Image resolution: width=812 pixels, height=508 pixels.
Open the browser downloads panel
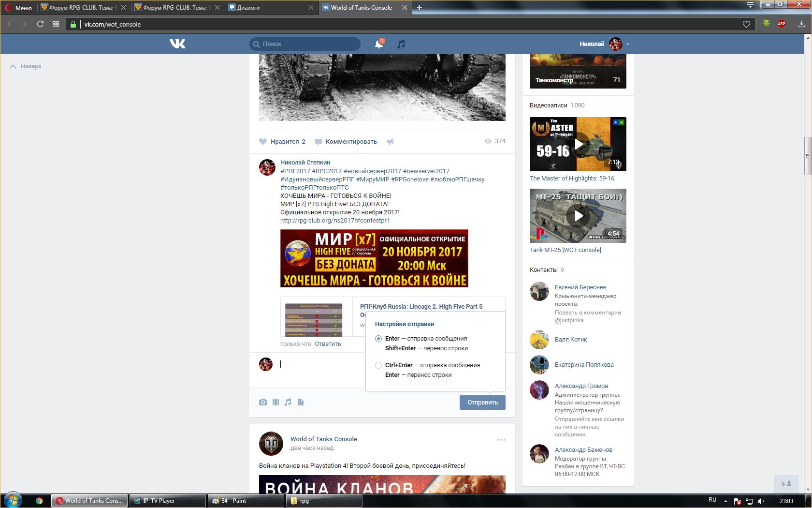(x=801, y=24)
